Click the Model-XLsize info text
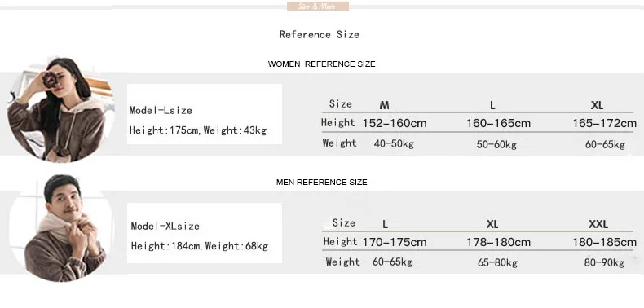This screenshot has height=308, width=644. 165,227
